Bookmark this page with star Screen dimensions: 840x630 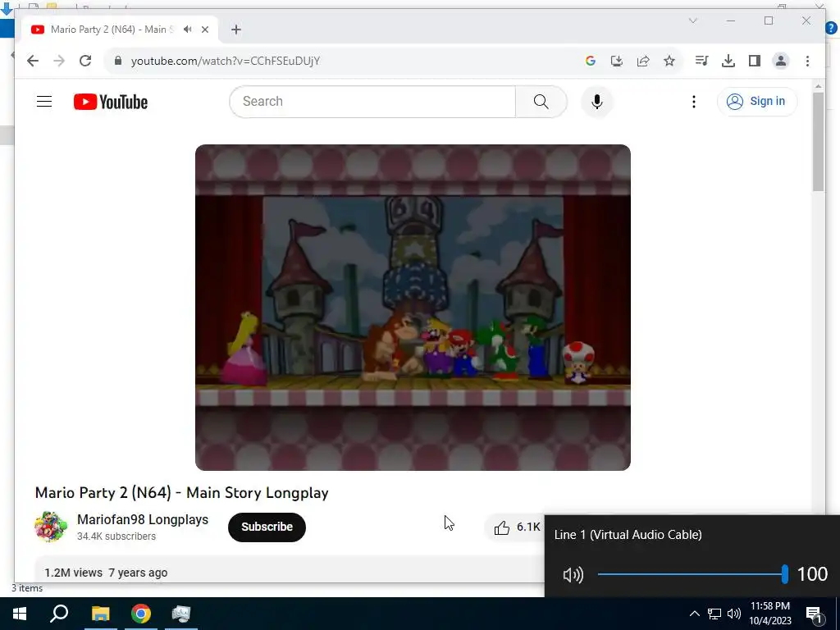669,61
